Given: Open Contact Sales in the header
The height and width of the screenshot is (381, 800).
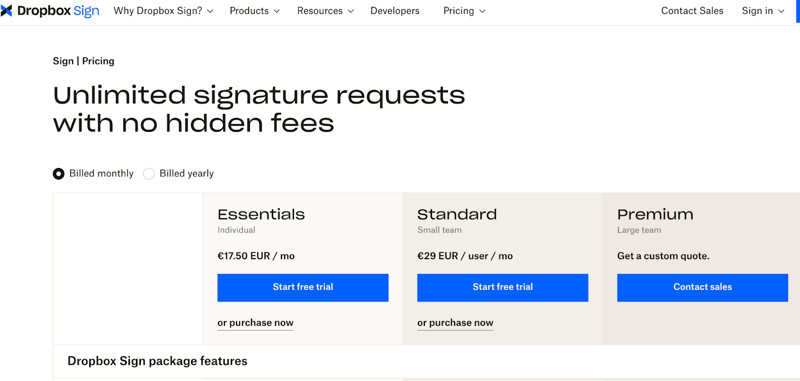Looking at the screenshot, I should 692,11.
